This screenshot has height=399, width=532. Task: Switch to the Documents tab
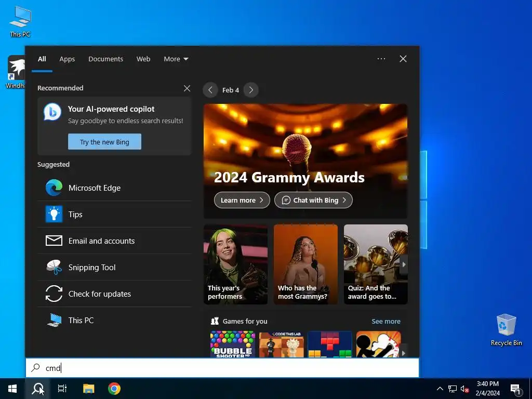tap(105, 59)
